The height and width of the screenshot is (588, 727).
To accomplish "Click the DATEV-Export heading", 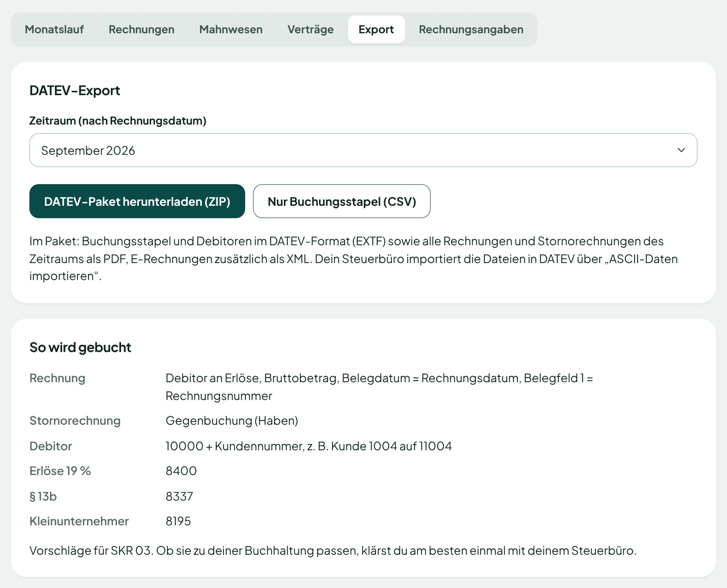I will pyautogui.click(x=75, y=91).
